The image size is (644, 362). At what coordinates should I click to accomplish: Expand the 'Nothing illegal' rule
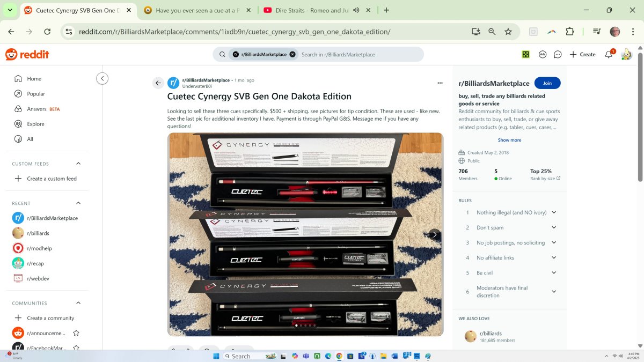click(x=554, y=212)
